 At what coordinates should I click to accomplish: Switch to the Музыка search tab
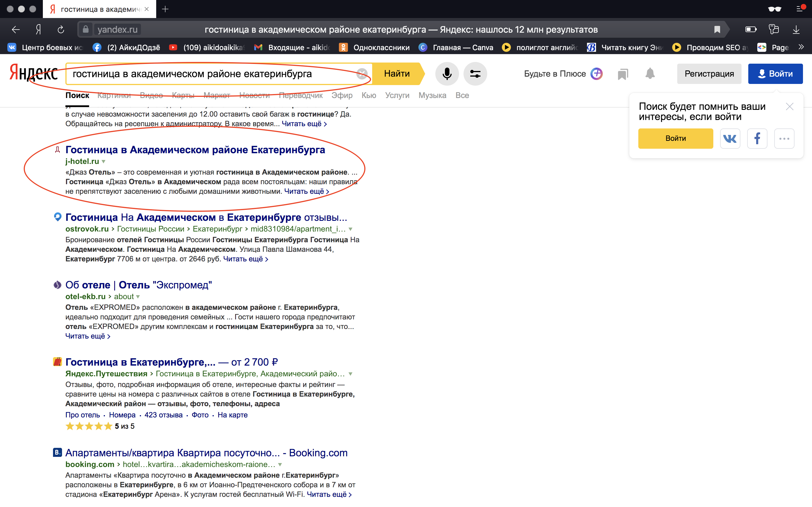click(x=432, y=95)
